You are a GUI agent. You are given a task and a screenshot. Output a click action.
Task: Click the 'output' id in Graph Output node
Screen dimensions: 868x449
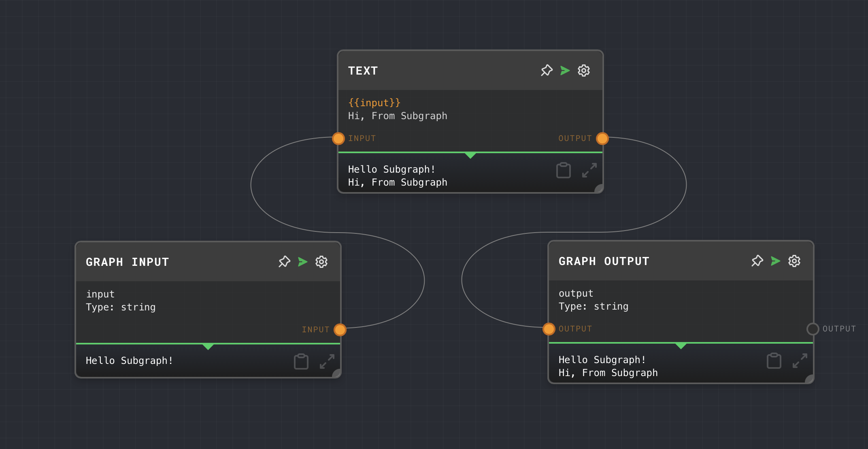(x=576, y=293)
